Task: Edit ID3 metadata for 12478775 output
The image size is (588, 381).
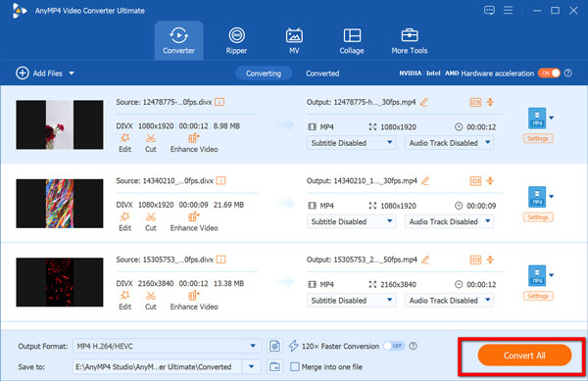Action: [475, 102]
